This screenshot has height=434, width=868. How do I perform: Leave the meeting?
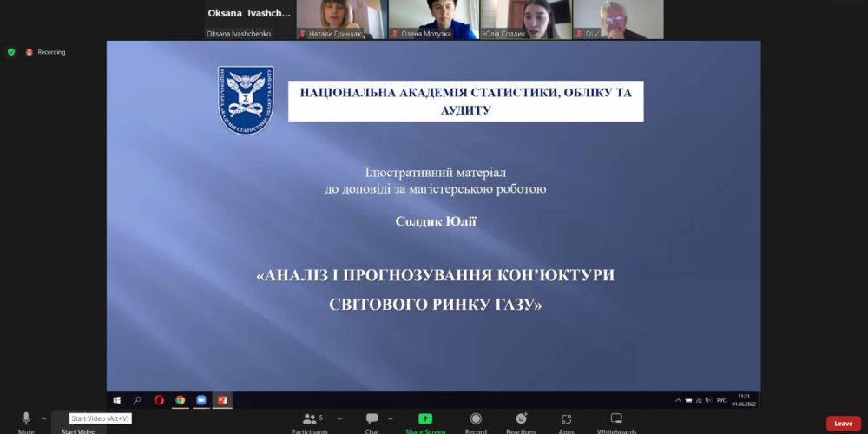[843, 424]
